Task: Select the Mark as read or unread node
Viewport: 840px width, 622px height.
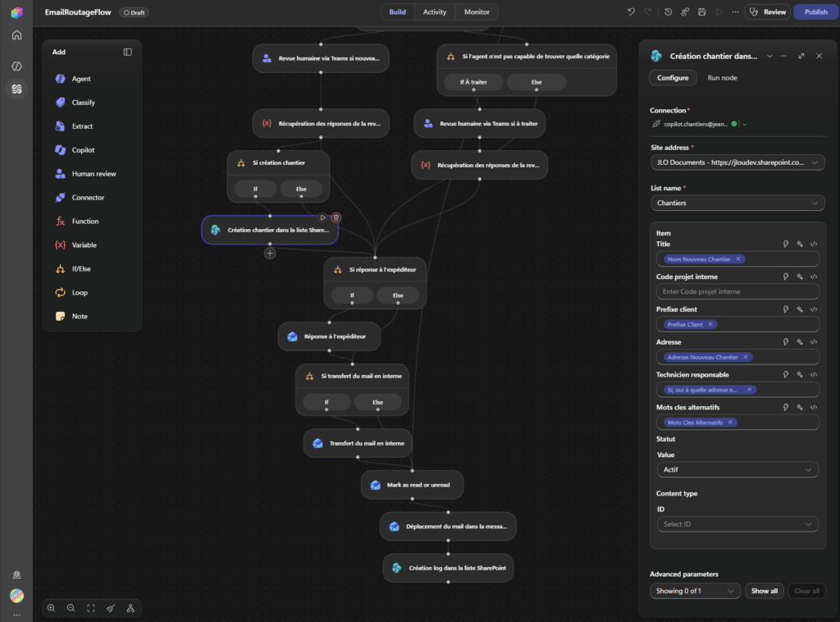Action: click(x=412, y=485)
